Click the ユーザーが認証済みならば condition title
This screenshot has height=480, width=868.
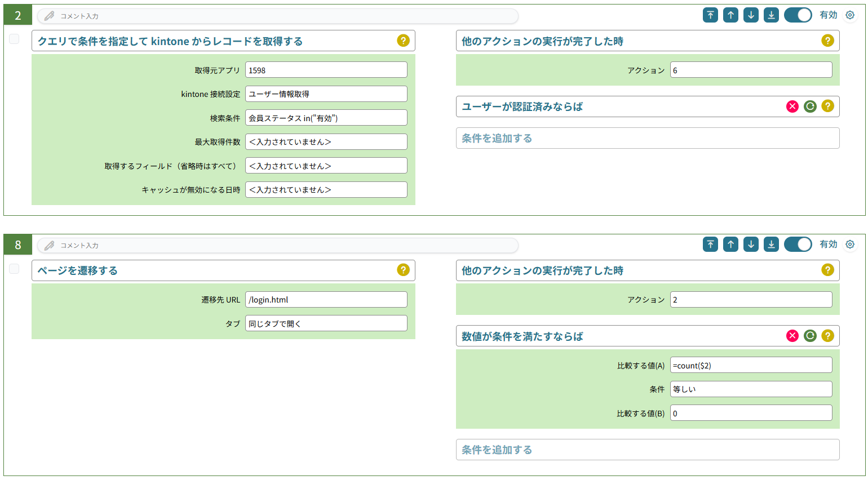pyautogui.click(x=522, y=106)
